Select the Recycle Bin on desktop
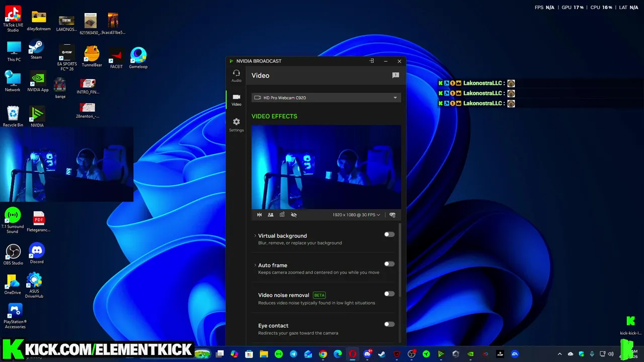Image resolution: width=644 pixels, height=362 pixels. [x=13, y=117]
